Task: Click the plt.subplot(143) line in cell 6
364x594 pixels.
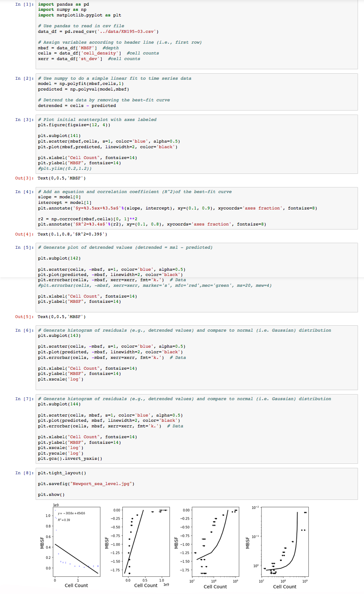Action: pos(59,336)
